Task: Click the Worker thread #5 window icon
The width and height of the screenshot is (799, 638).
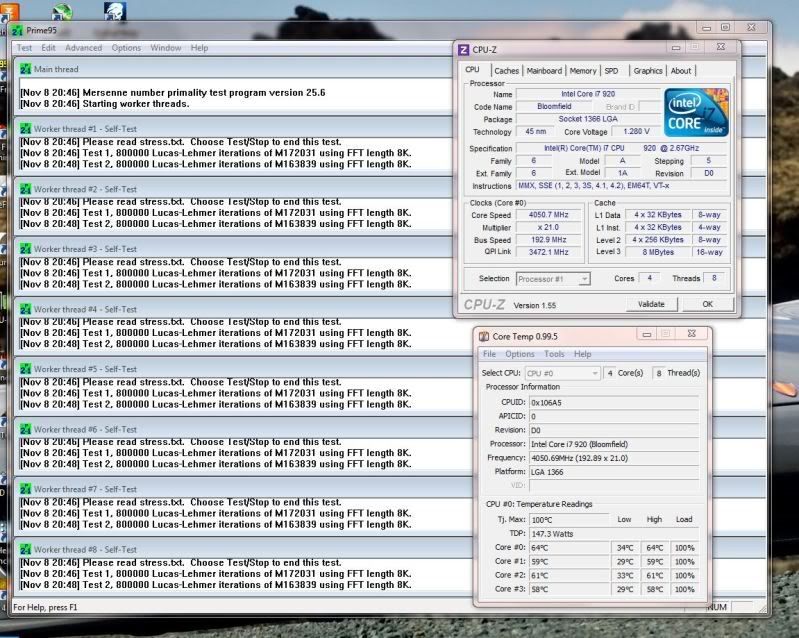Action: [25, 369]
